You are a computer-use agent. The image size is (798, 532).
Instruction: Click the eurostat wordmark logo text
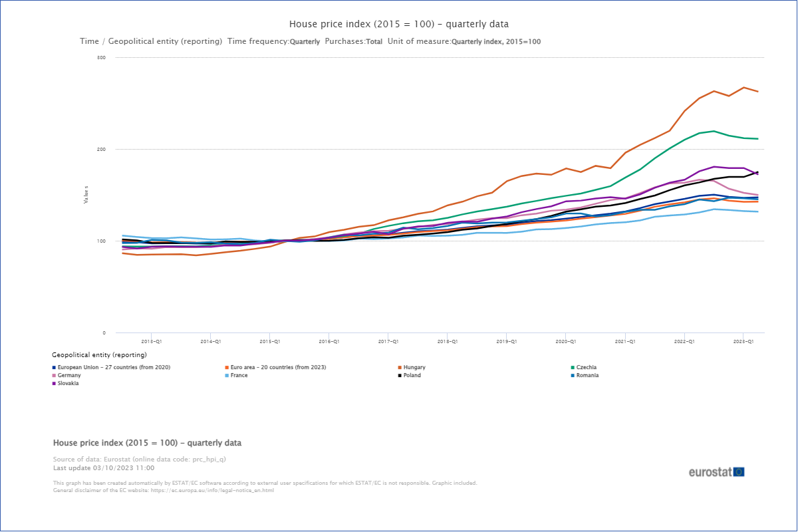(x=710, y=471)
